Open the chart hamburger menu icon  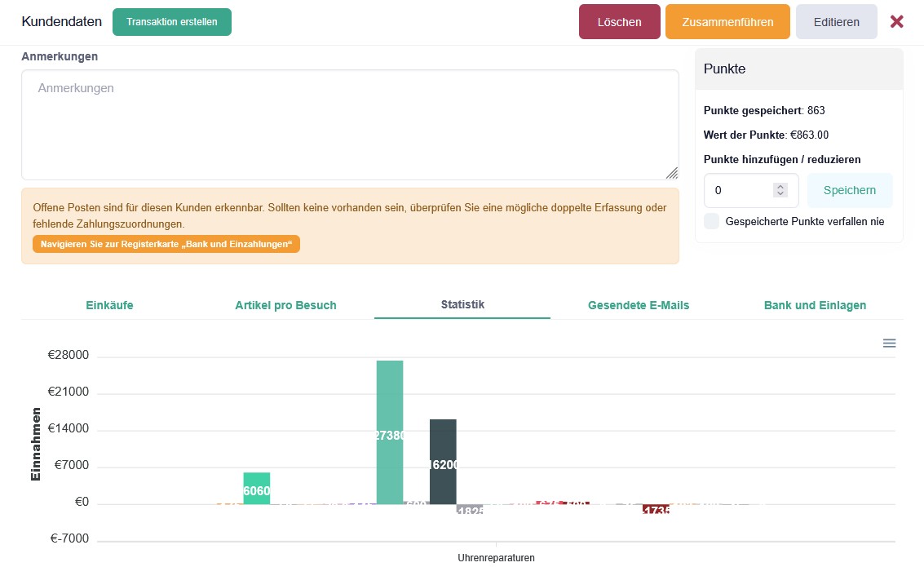pos(889,343)
